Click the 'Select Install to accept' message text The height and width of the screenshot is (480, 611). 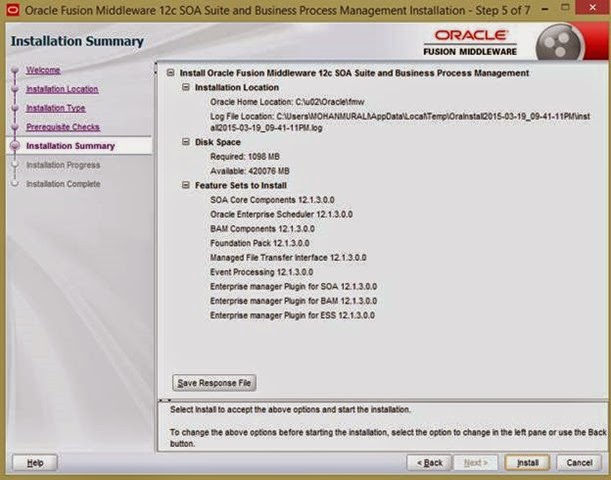(x=290, y=409)
